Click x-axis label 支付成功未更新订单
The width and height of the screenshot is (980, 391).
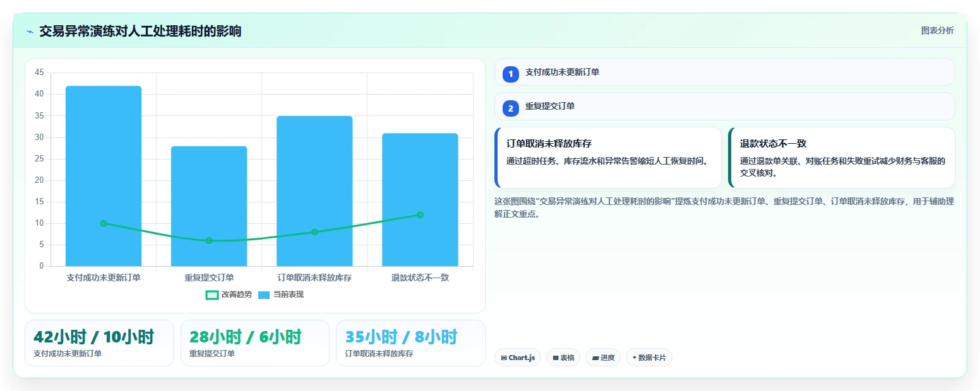tap(104, 277)
